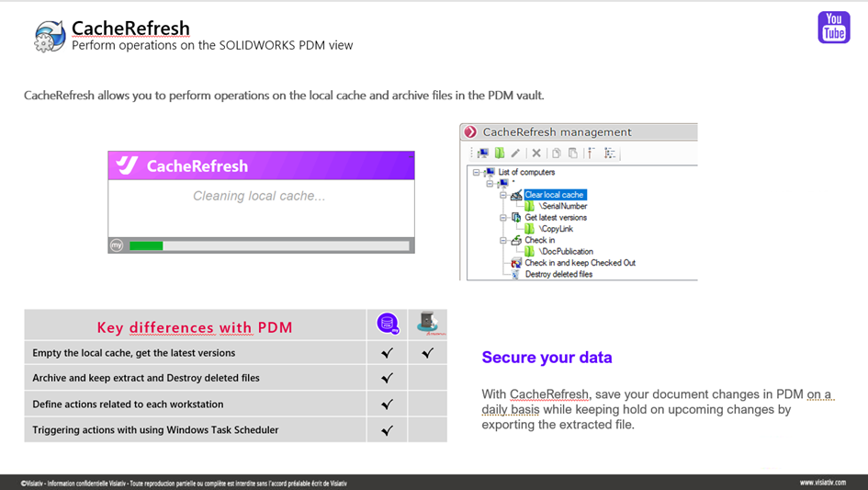Image resolution: width=868 pixels, height=490 pixels.
Task: Click the myPDM checkmark for Empty the local cache
Action: click(x=387, y=352)
